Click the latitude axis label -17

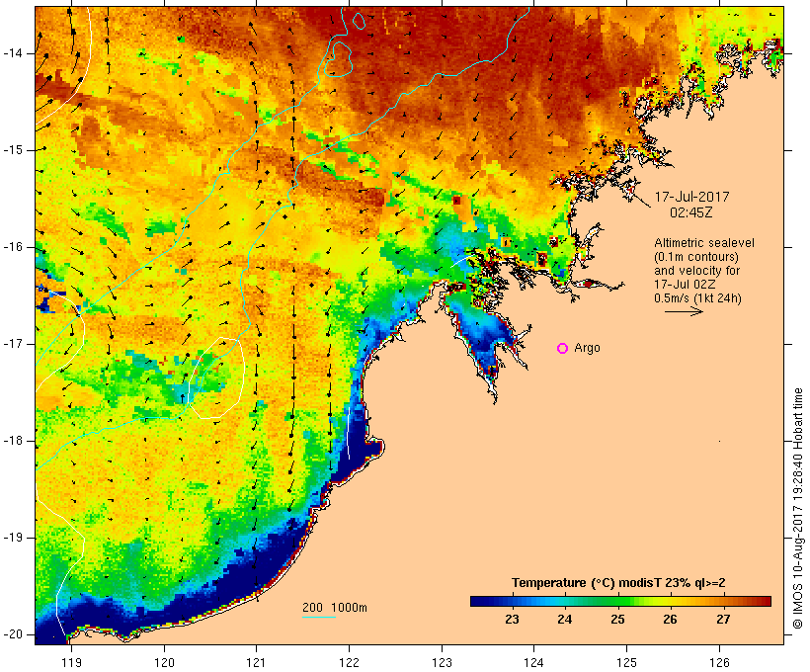point(13,344)
